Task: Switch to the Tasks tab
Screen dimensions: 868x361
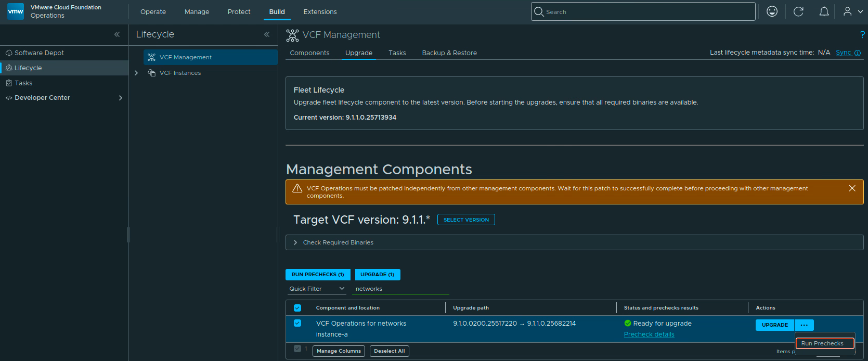Action: point(397,53)
